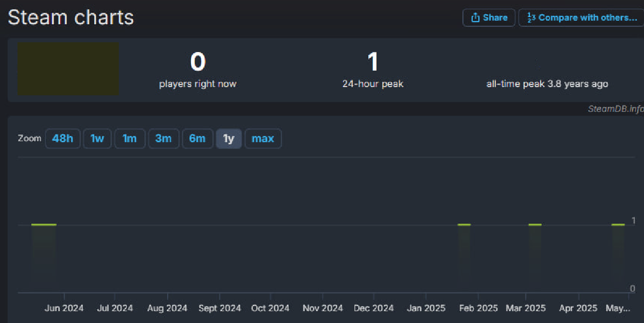Click the 'Zoom' label
Viewport: 644px width, 323px height.
29,139
